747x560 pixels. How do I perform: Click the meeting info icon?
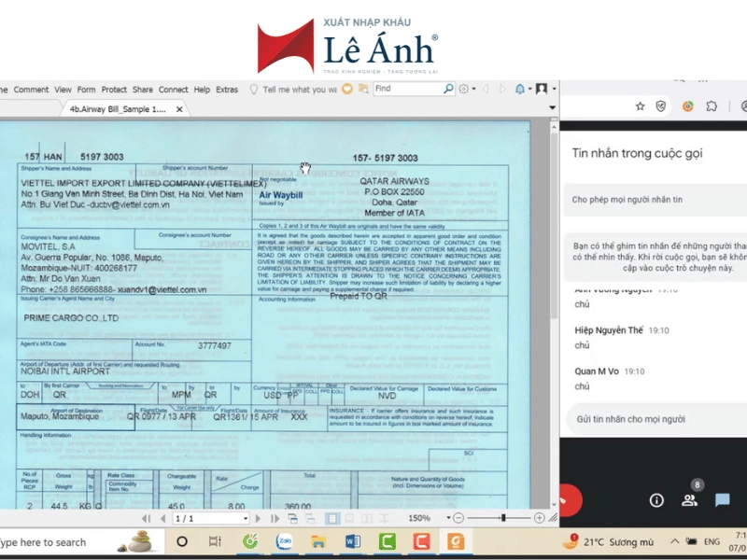(x=655, y=501)
